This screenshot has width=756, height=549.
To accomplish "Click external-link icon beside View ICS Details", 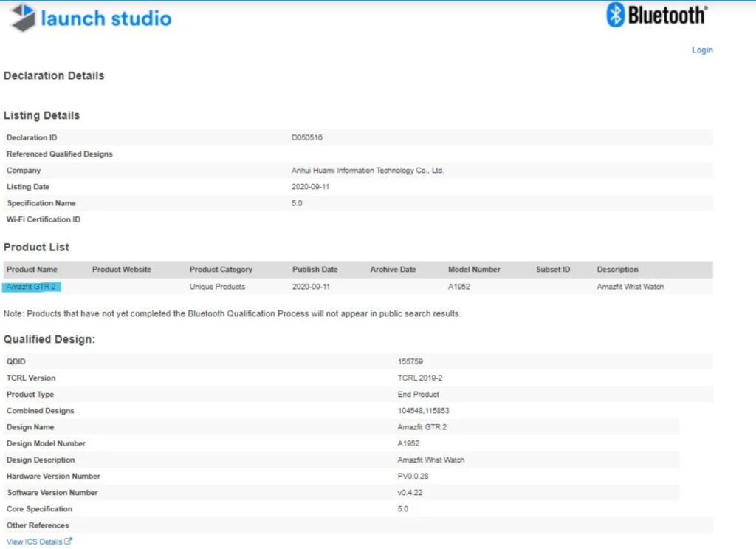I will [68, 542].
